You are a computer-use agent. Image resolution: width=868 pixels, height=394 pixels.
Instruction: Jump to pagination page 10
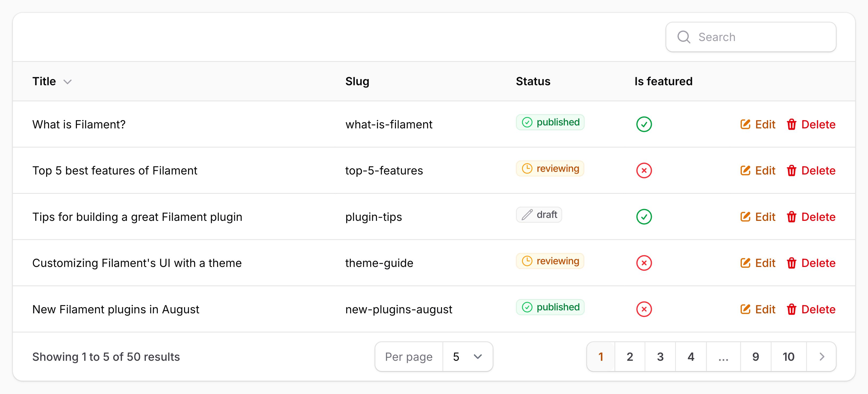coord(788,356)
